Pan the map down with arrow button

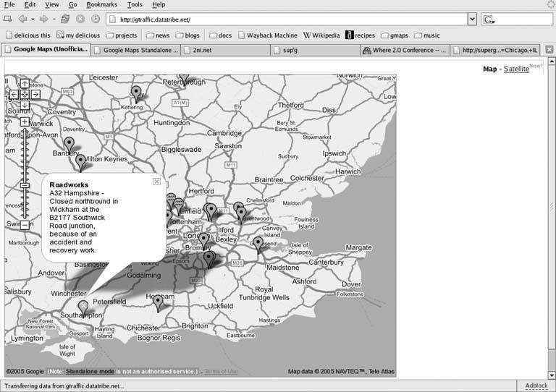click(x=25, y=106)
